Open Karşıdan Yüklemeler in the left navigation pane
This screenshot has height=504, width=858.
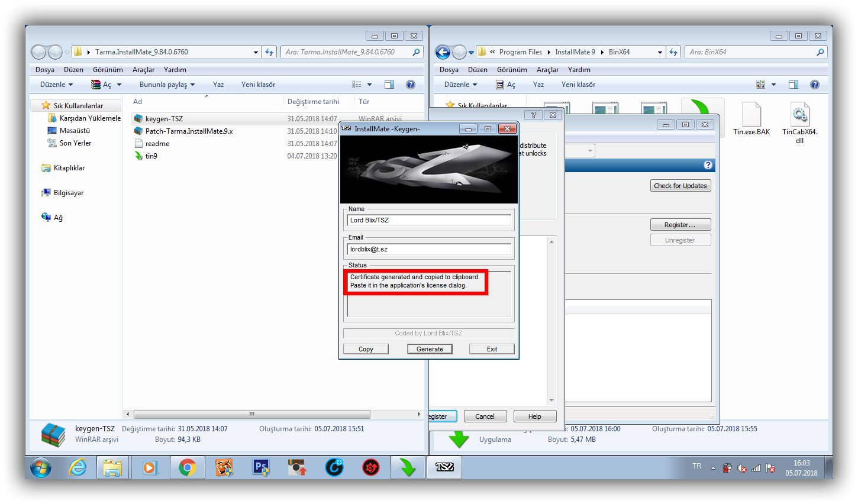pyautogui.click(x=83, y=118)
